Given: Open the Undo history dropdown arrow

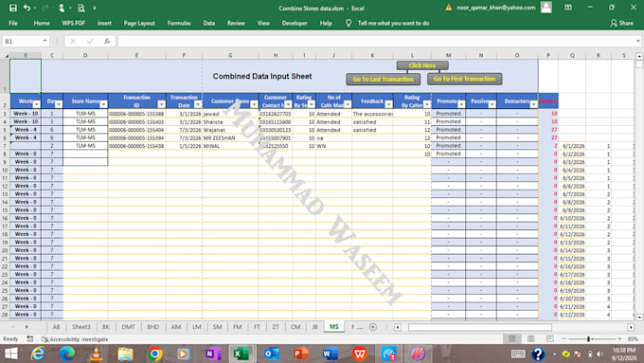Looking at the screenshot, I should point(35,8).
